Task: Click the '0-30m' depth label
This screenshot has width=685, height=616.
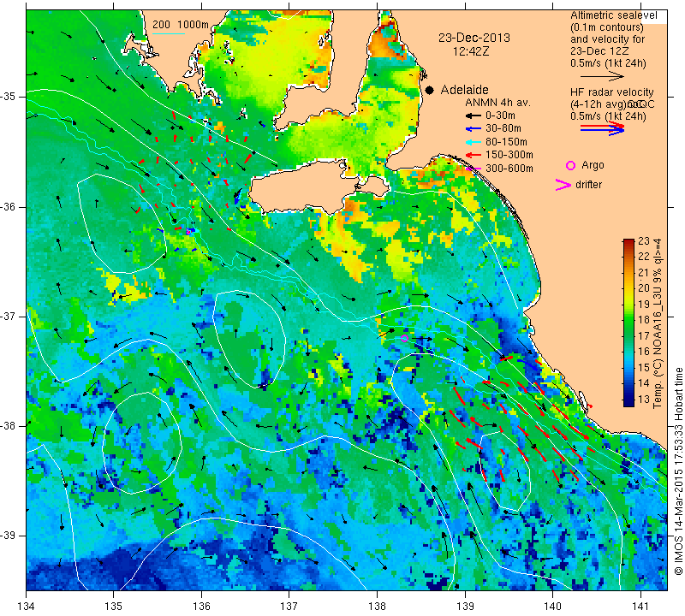Action: 500,115
